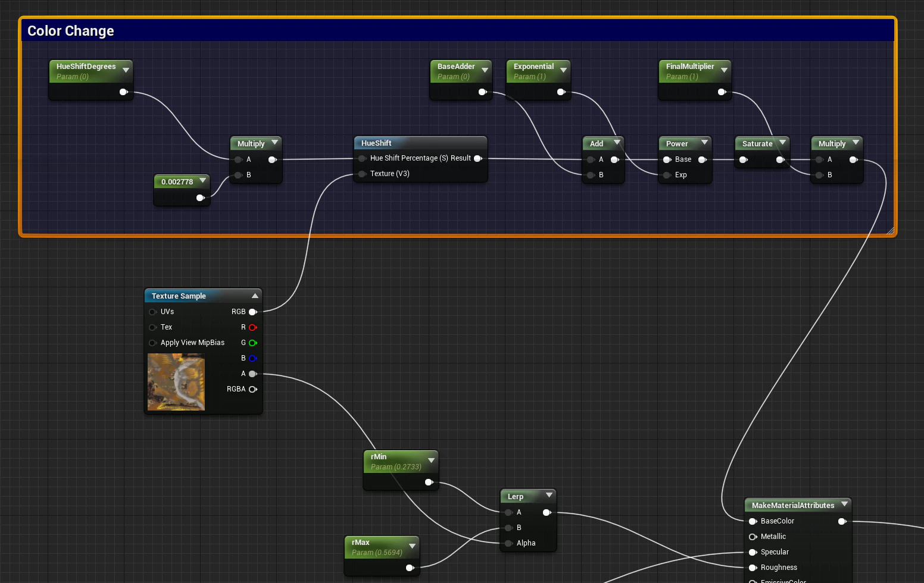
Task: Click the Alpha input pin on Lerp node
Action: (508, 543)
